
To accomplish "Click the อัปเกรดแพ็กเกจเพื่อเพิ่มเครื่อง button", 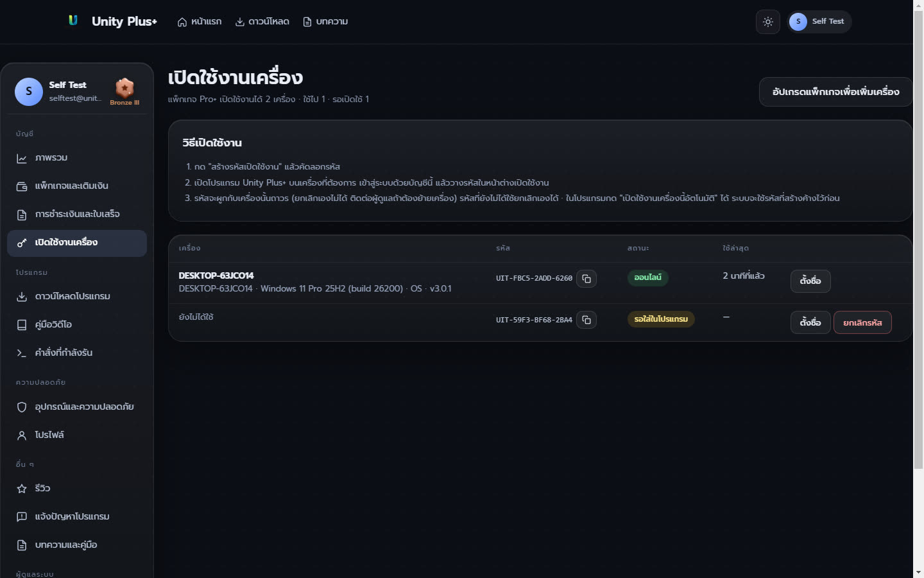I will (835, 92).
